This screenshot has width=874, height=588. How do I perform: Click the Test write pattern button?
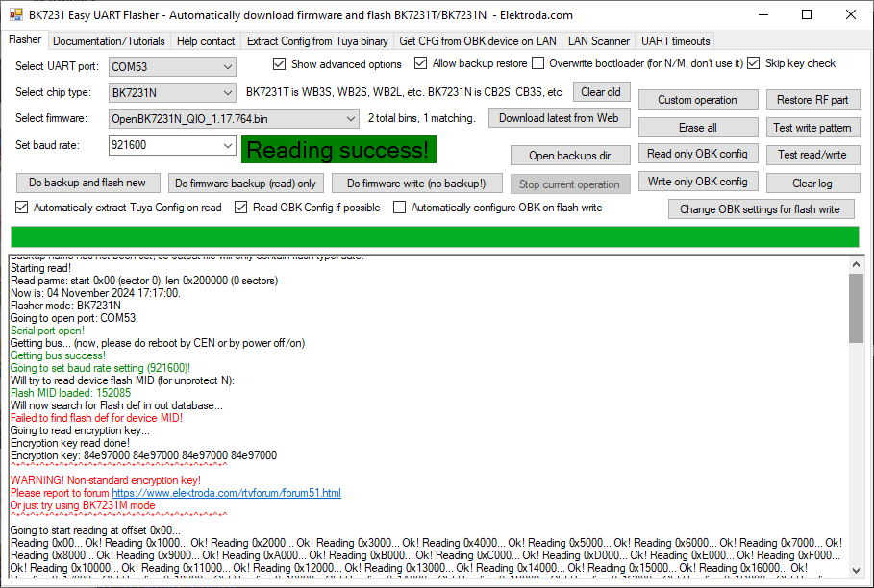point(812,128)
